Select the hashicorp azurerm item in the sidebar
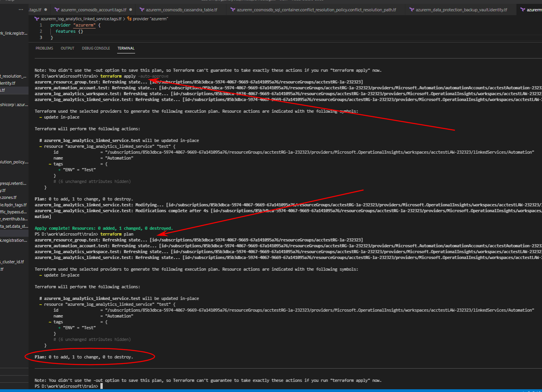This screenshot has width=542, height=392. click(14, 104)
